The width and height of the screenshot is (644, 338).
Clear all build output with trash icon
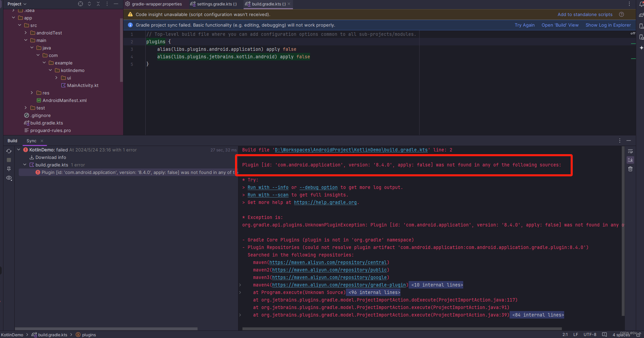631,169
